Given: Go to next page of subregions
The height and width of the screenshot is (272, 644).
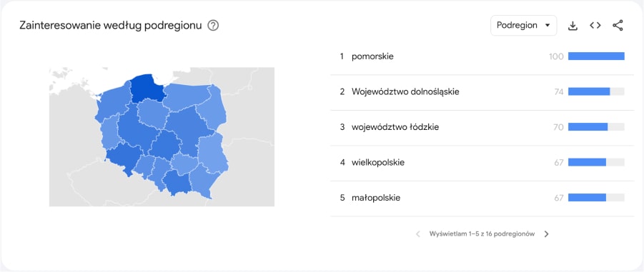Looking at the screenshot, I should tap(546, 234).
